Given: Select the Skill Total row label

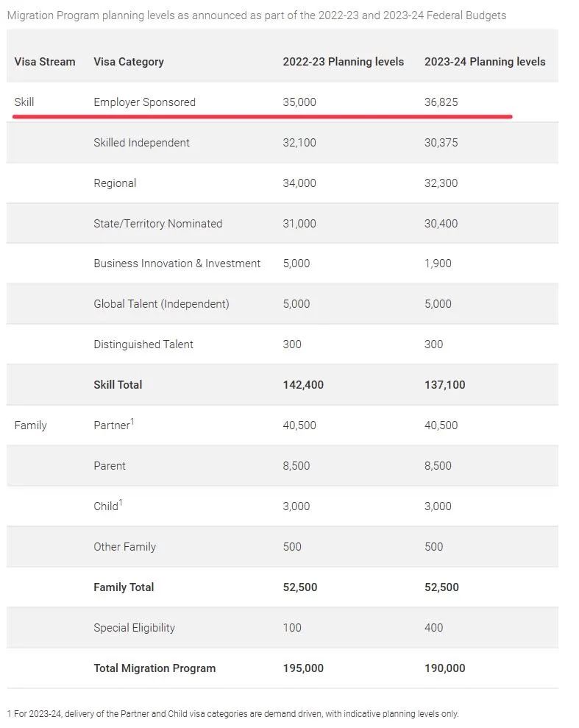Looking at the screenshot, I should 118,385.
